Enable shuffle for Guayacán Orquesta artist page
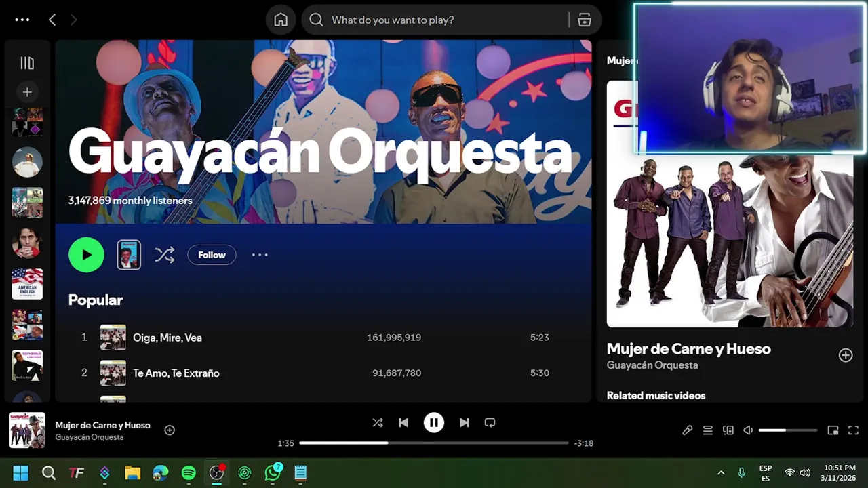 click(164, 255)
